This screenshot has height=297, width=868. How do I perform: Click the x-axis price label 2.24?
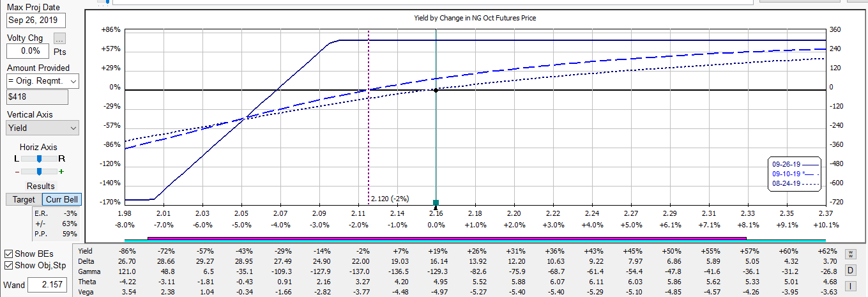[592, 213]
